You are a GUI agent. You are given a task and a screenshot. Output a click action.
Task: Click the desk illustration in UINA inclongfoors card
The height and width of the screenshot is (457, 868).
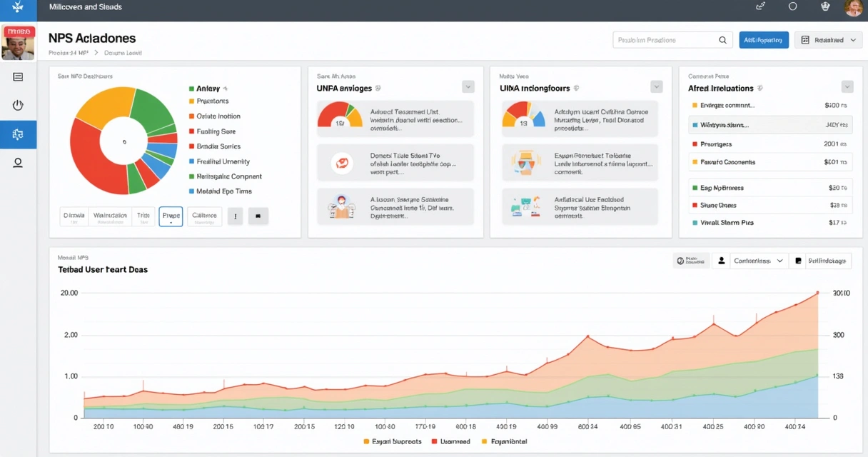(526, 207)
